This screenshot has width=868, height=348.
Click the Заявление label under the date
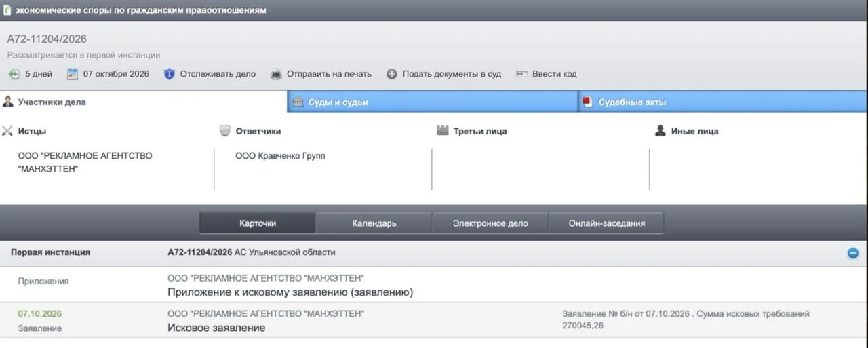pos(40,328)
